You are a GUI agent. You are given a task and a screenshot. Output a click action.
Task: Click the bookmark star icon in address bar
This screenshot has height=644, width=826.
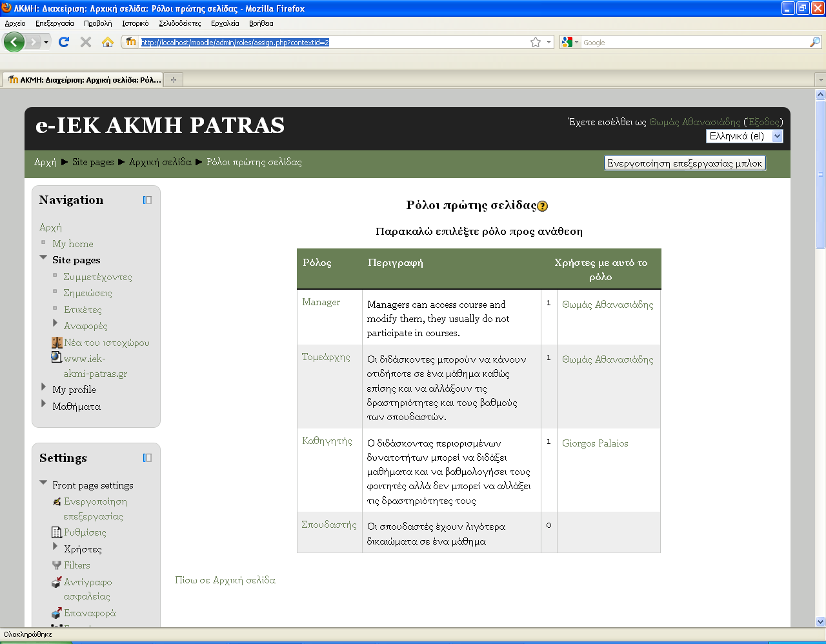[x=536, y=42]
